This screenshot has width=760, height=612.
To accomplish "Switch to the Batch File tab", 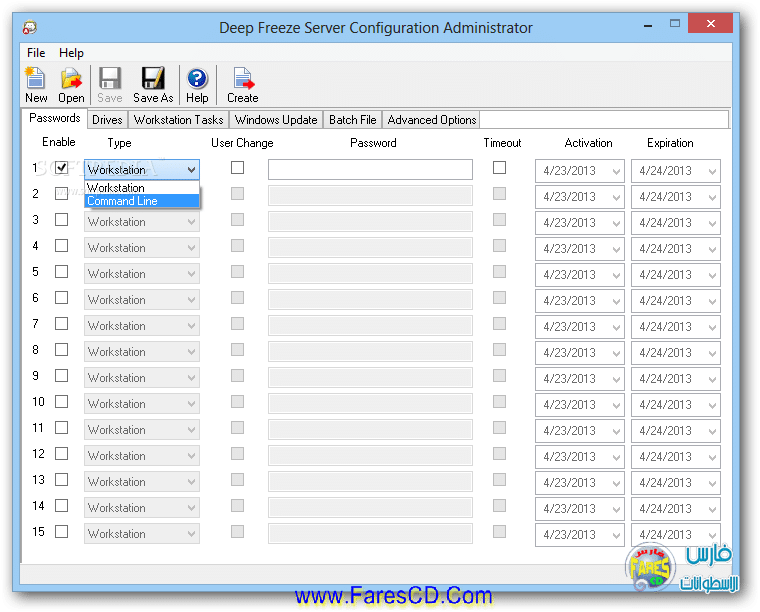I will click(x=352, y=120).
